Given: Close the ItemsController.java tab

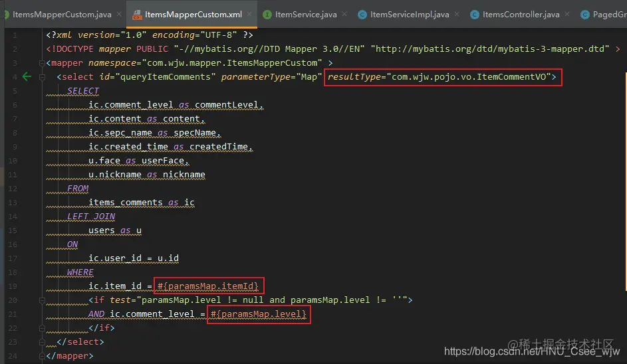Looking at the screenshot, I should tap(567, 14).
